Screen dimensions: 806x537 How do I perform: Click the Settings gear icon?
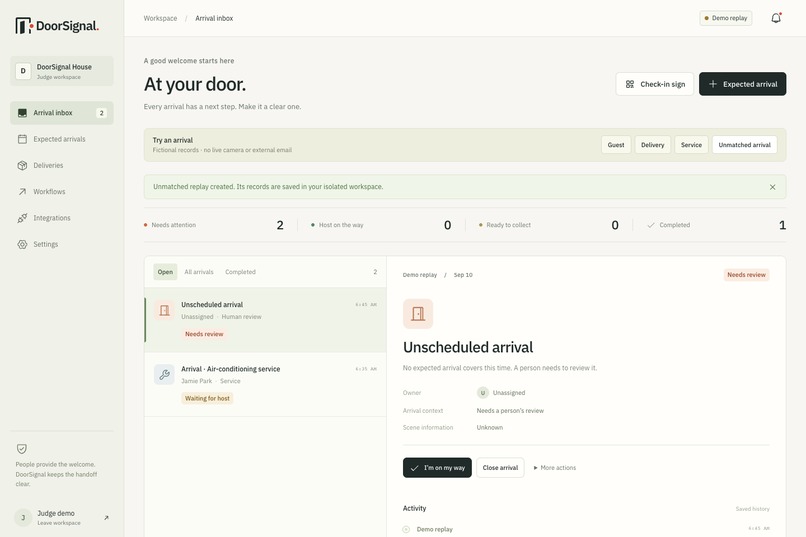point(22,244)
